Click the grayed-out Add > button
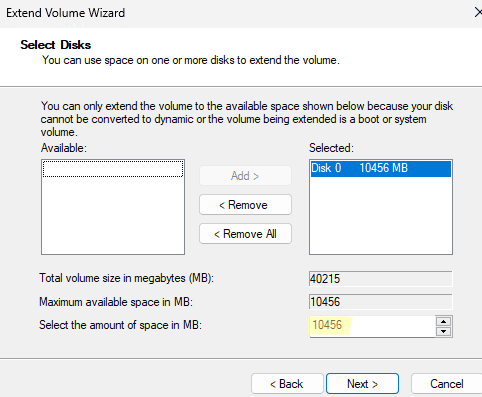The image size is (482, 397). tap(245, 176)
